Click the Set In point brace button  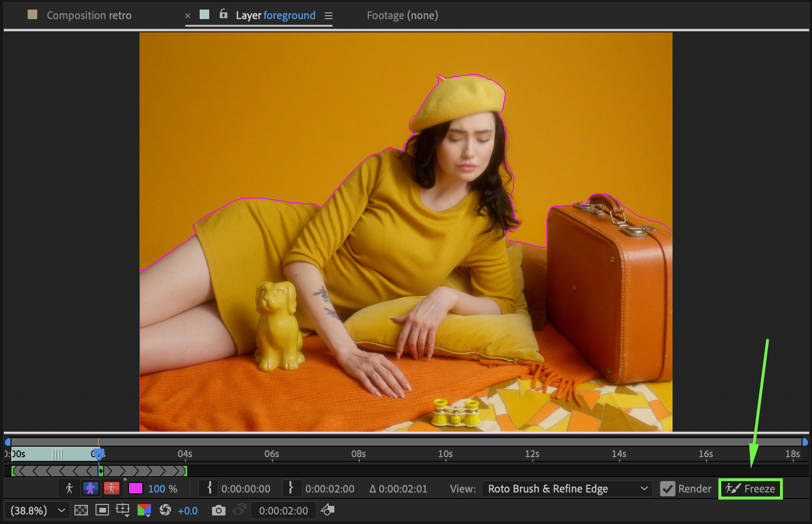click(209, 488)
